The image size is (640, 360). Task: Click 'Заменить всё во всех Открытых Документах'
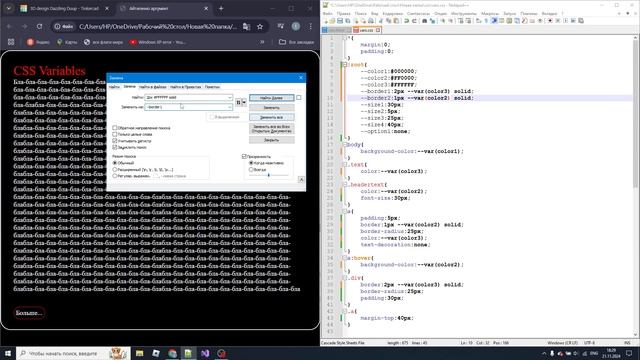pos(271,129)
